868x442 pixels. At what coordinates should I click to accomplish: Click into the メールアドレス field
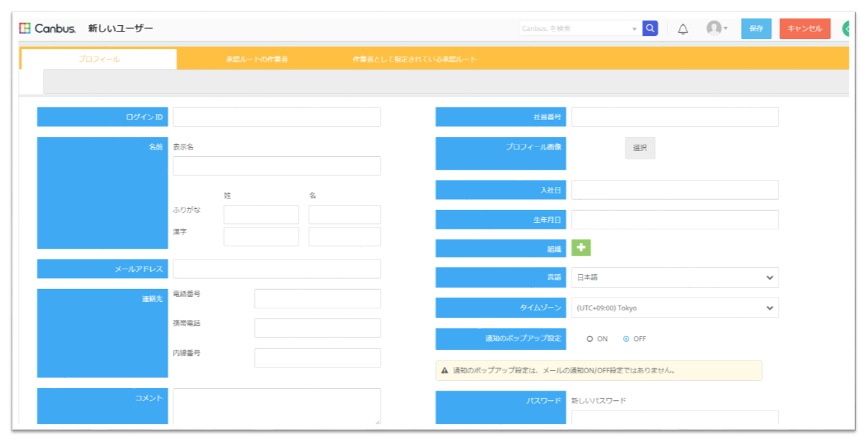[277, 269]
